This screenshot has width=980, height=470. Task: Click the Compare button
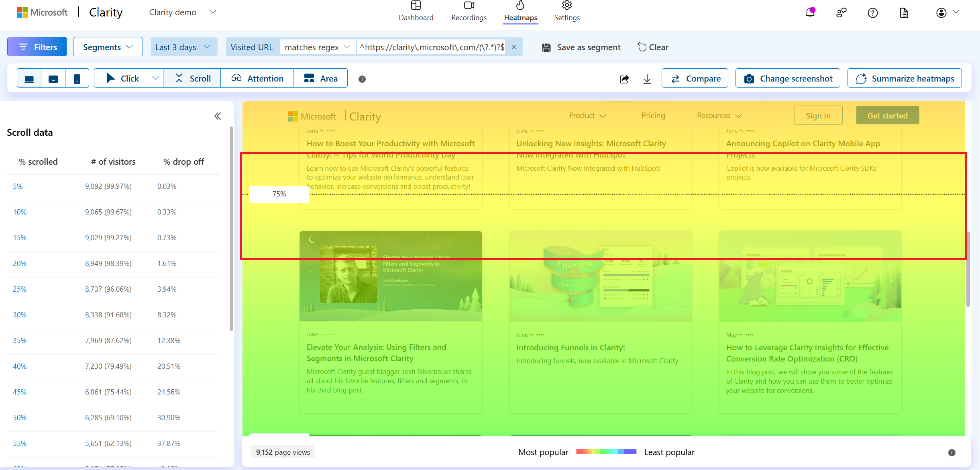[x=695, y=78]
